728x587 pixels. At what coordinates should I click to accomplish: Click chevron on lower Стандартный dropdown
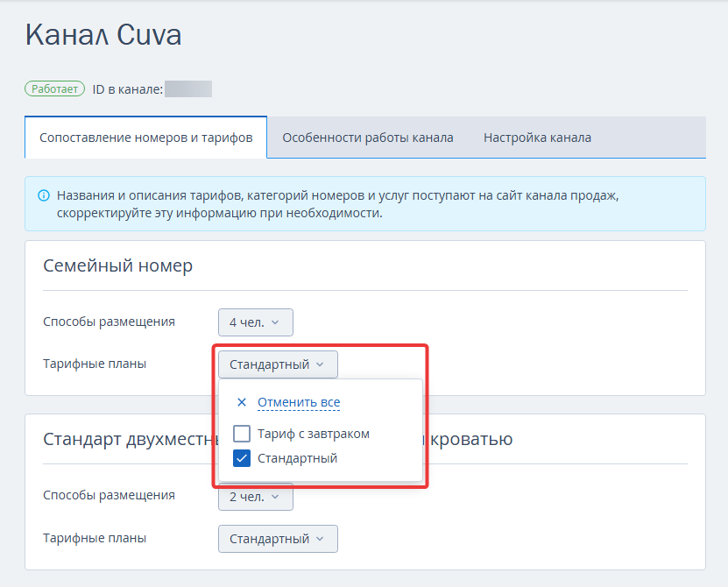tap(320, 539)
